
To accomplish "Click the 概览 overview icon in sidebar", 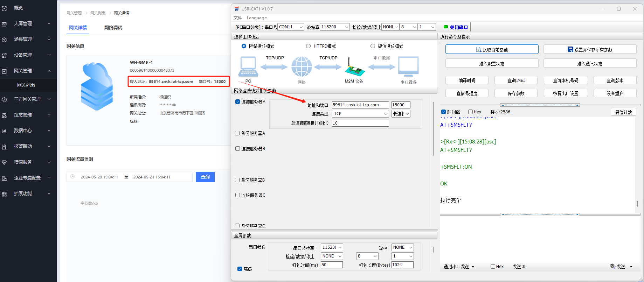I will [5, 8].
